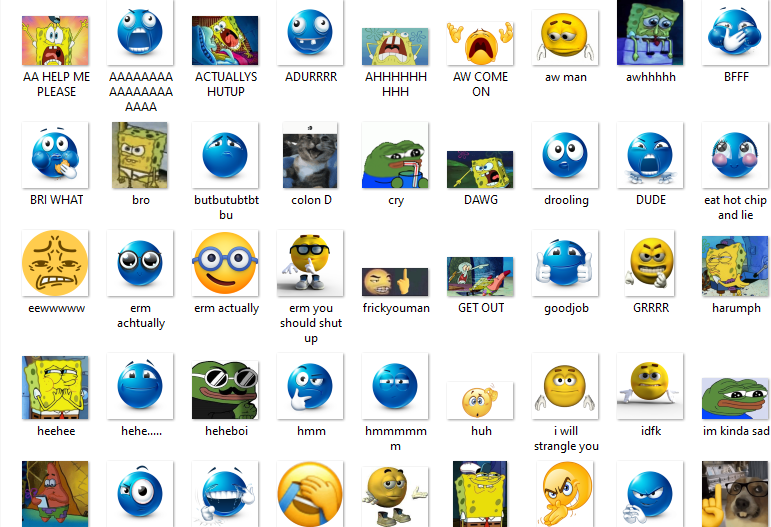
Task: Select the 'harumph' SpongeBob thumbnail
Action: coord(735,266)
